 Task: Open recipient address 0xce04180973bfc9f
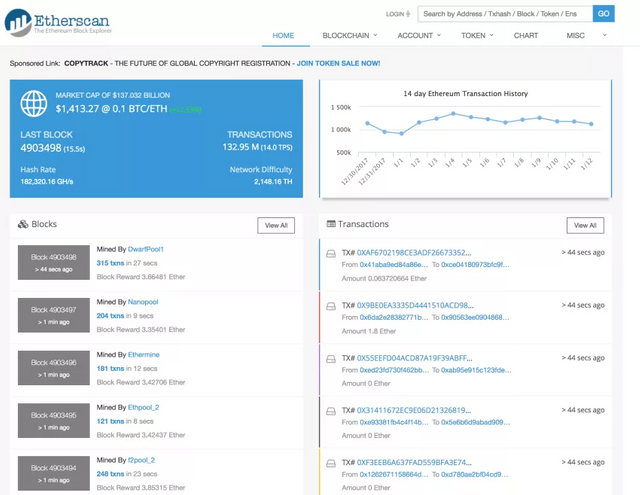[476, 264]
